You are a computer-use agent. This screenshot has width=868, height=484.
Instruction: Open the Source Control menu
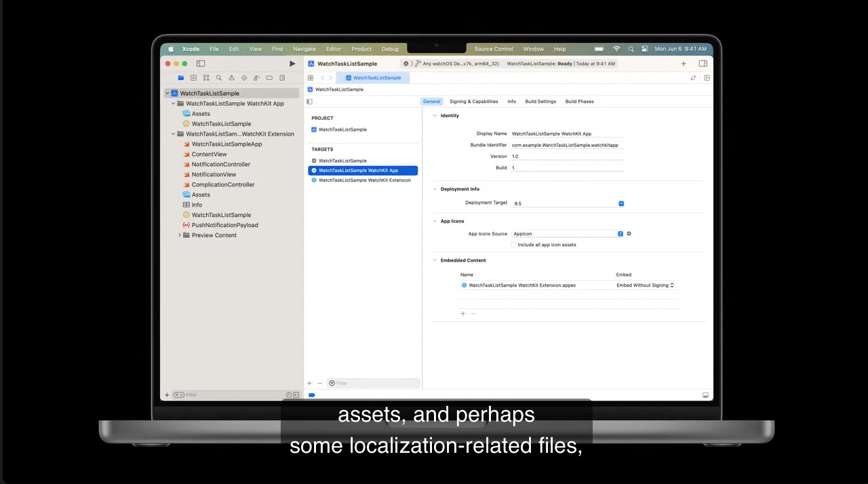click(x=494, y=49)
